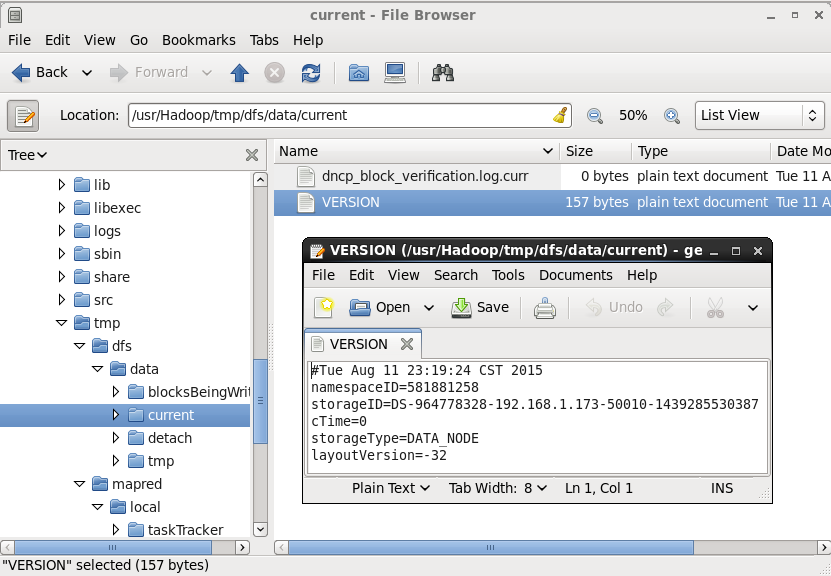Go up one folder with Up arrow
The width and height of the screenshot is (831, 576).
[240, 73]
